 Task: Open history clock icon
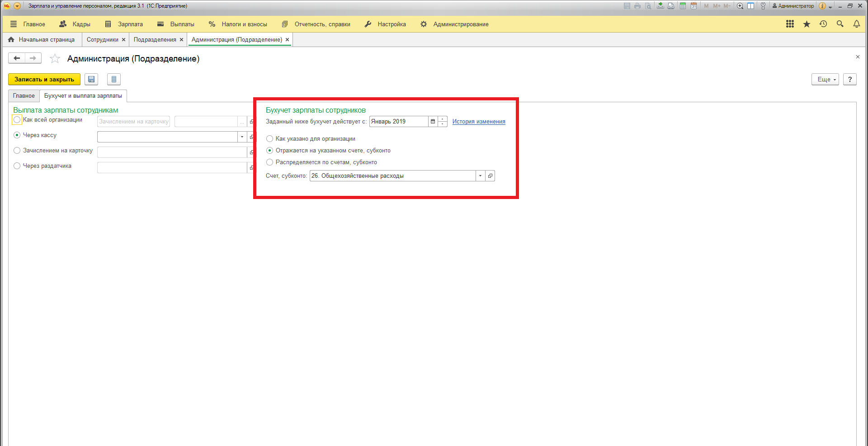coord(823,24)
